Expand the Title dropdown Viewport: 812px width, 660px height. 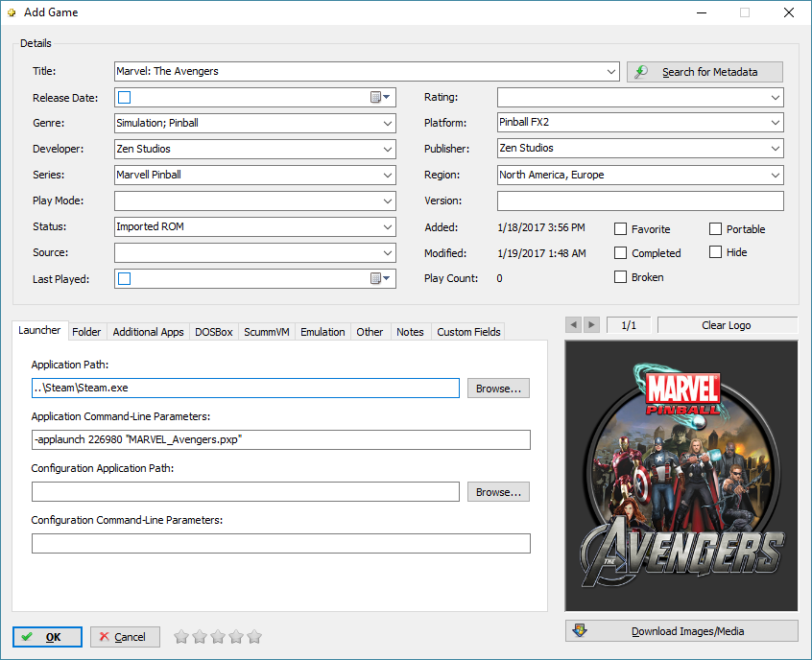(611, 71)
